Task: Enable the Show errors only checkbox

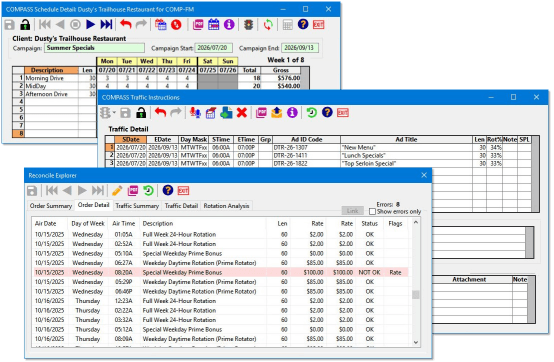Action: click(x=372, y=212)
